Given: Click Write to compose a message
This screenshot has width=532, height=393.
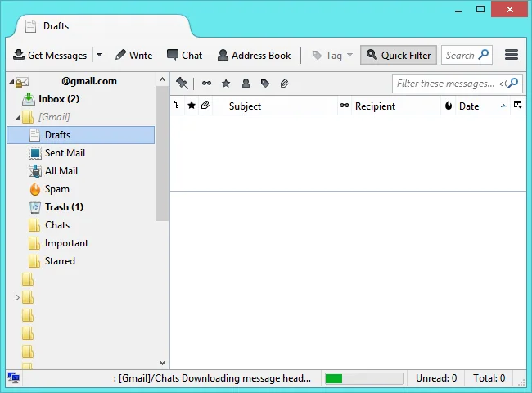Looking at the screenshot, I should tap(133, 56).
